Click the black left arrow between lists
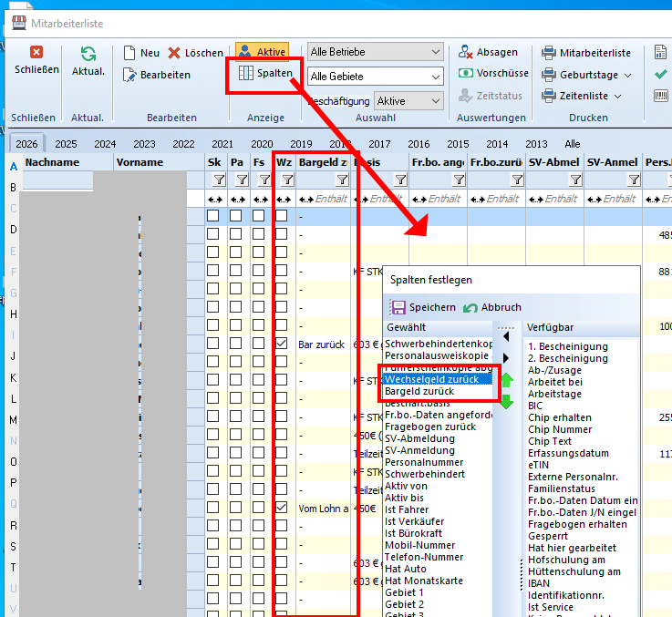 [507, 336]
